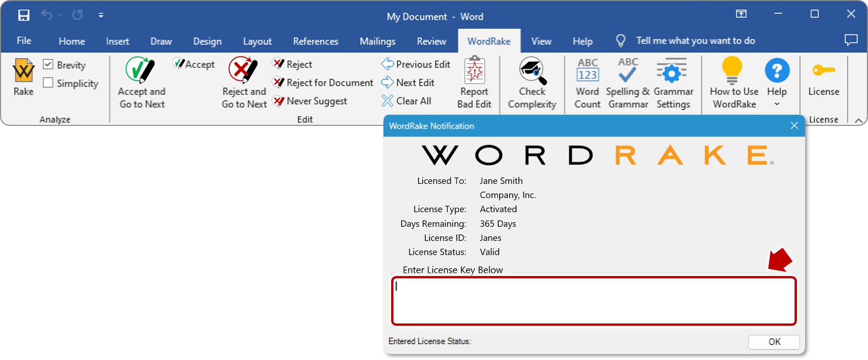Image resolution: width=868 pixels, height=360 pixels.
Task: Click the Tell me what you want field
Action: 695,41
